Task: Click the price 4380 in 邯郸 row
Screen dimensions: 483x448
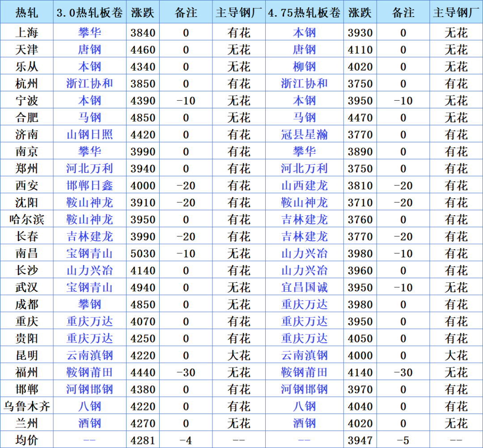Action: (x=143, y=389)
